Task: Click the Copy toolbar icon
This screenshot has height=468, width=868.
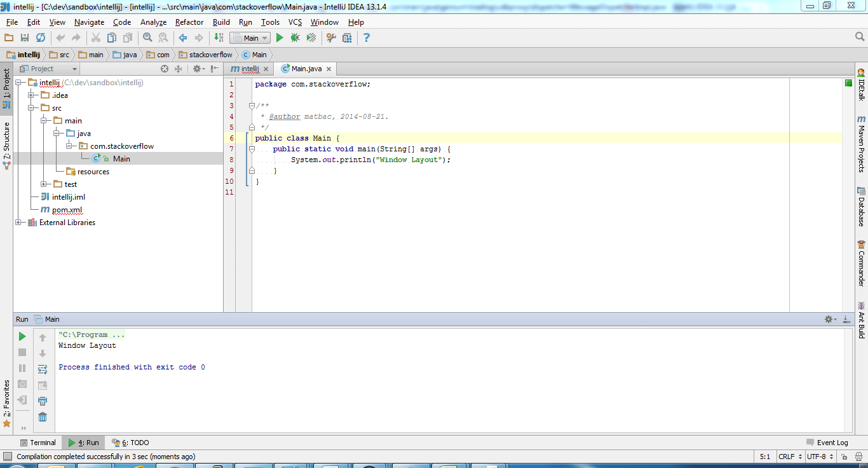Action: tap(112, 38)
